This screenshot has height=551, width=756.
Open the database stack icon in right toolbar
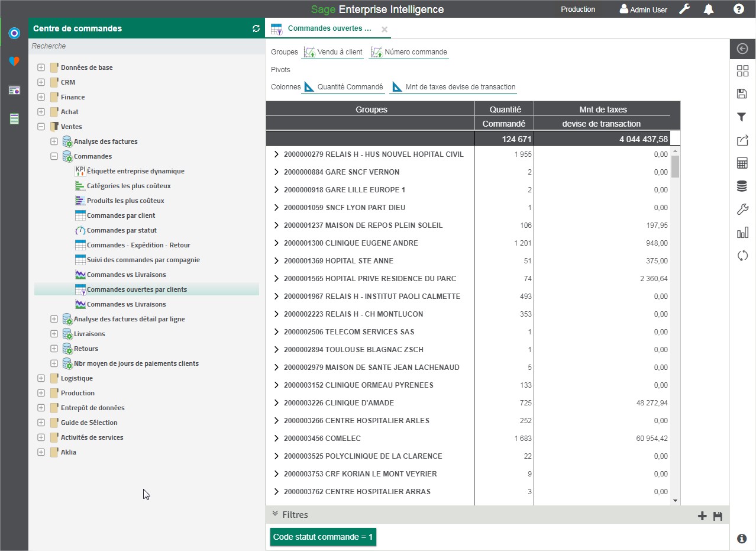pyautogui.click(x=742, y=186)
